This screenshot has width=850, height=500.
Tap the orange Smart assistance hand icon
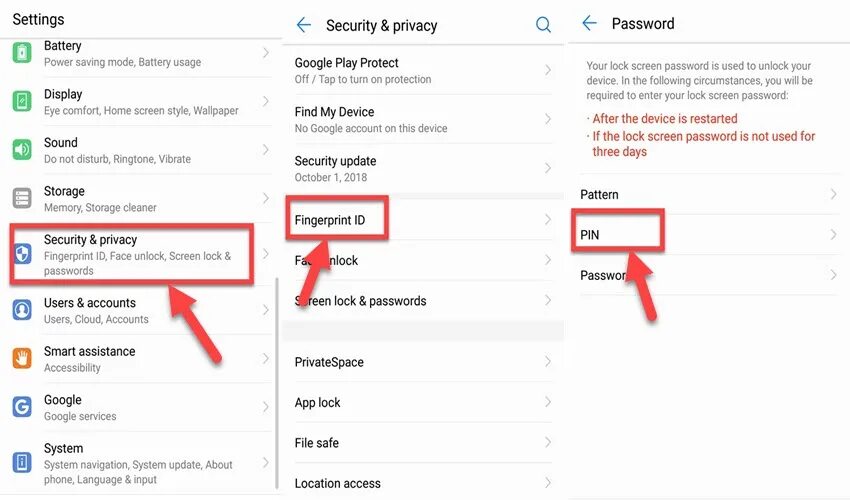pos(22,358)
